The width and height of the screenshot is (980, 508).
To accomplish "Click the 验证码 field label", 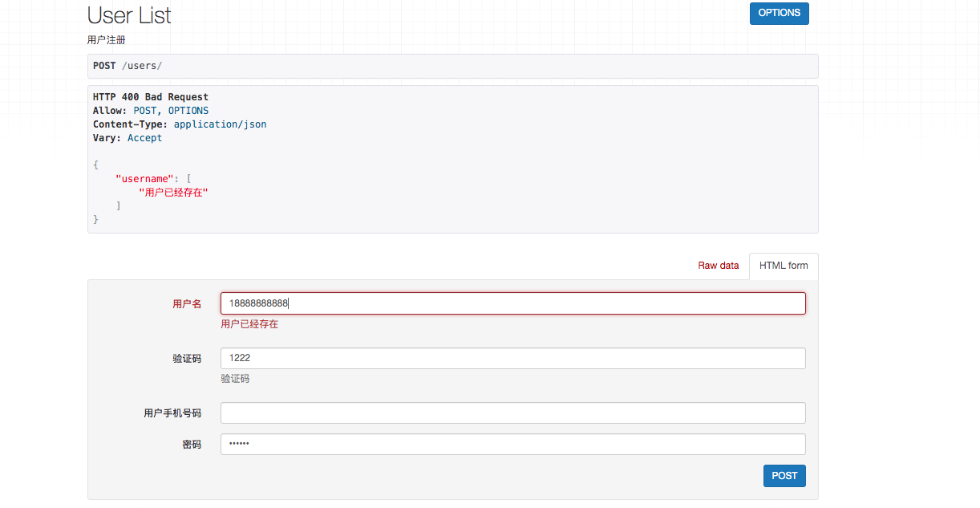I will 187,359.
